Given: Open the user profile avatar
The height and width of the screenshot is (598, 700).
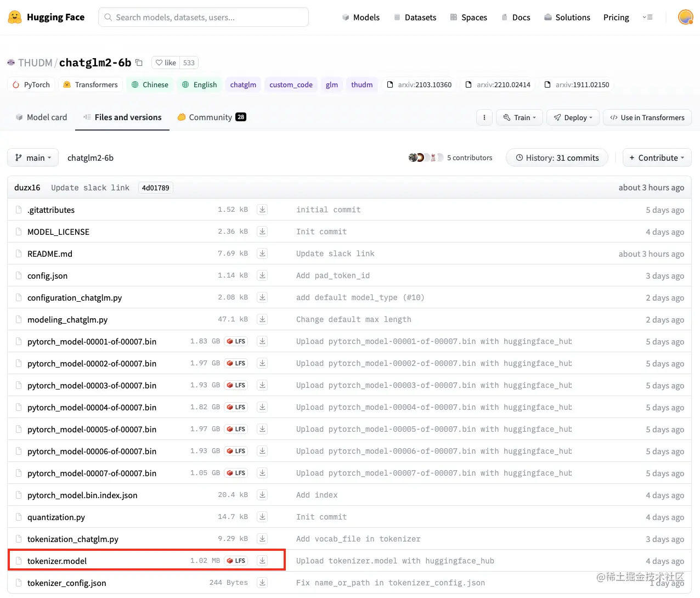Looking at the screenshot, I should point(685,17).
